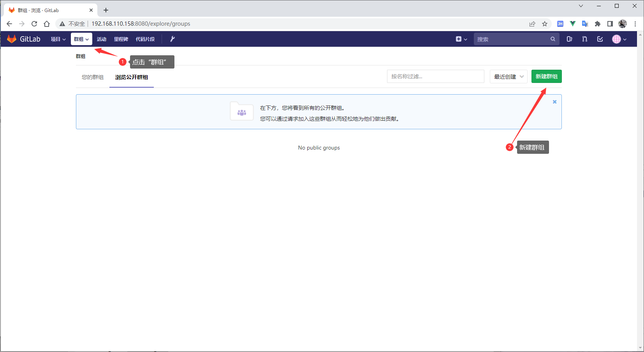Reload the current page
644x352 pixels.
click(34, 24)
